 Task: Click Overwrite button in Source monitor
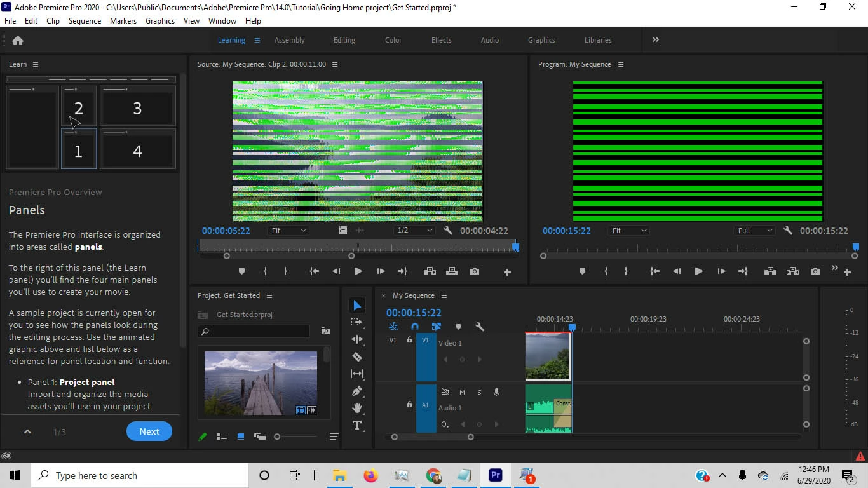452,271
